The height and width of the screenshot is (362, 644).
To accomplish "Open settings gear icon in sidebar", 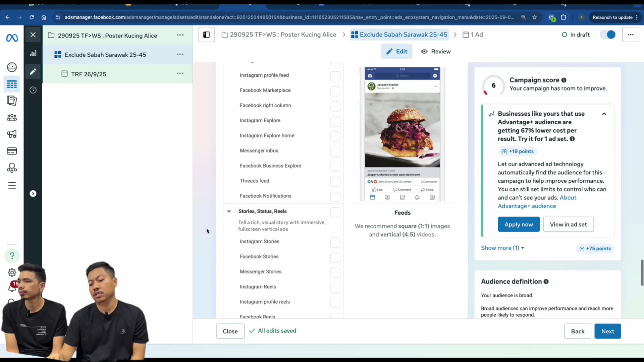I will click(12, 273).
